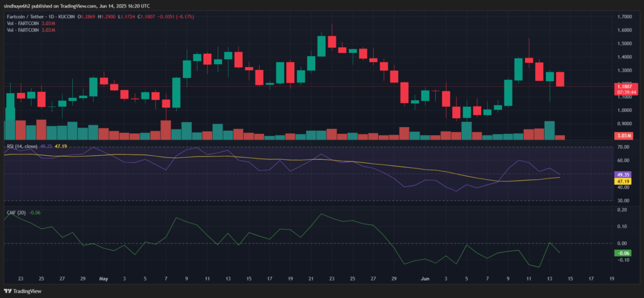Screen dimensions: 644x298
Task: Select the latest red candle at 1.1807
Action: pos(560,79)
